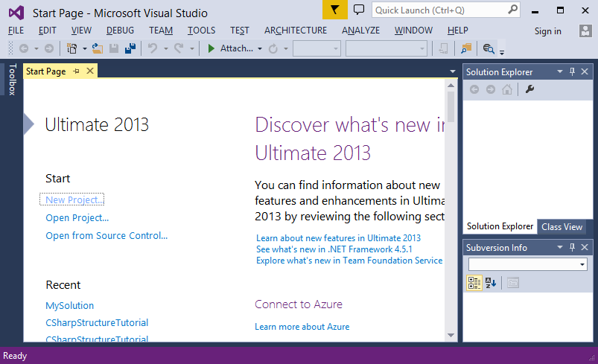Navigate Forward toolbar arrow
Image resolution: width=598 pixels, height=364 pixels.
[x=49, y=48]
